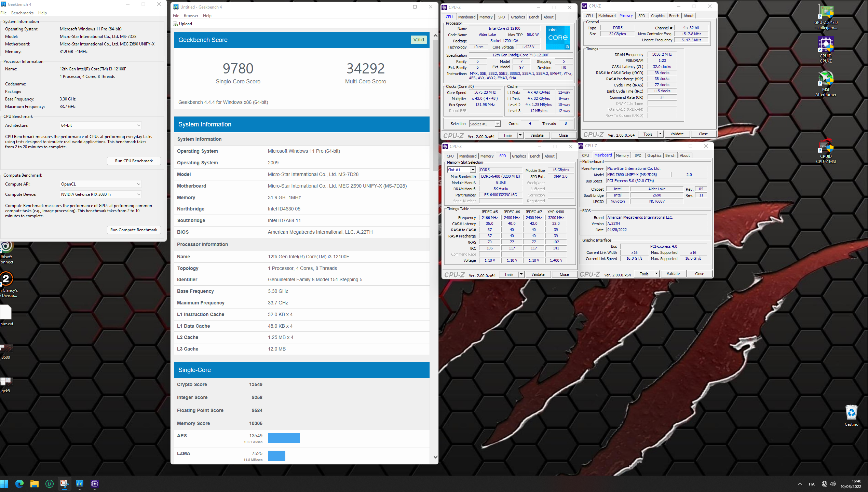This screenshot has height=492, width=868.
Task: Open Tools dropdown arrow in SPD tab window
Action: tap(521, 274)
